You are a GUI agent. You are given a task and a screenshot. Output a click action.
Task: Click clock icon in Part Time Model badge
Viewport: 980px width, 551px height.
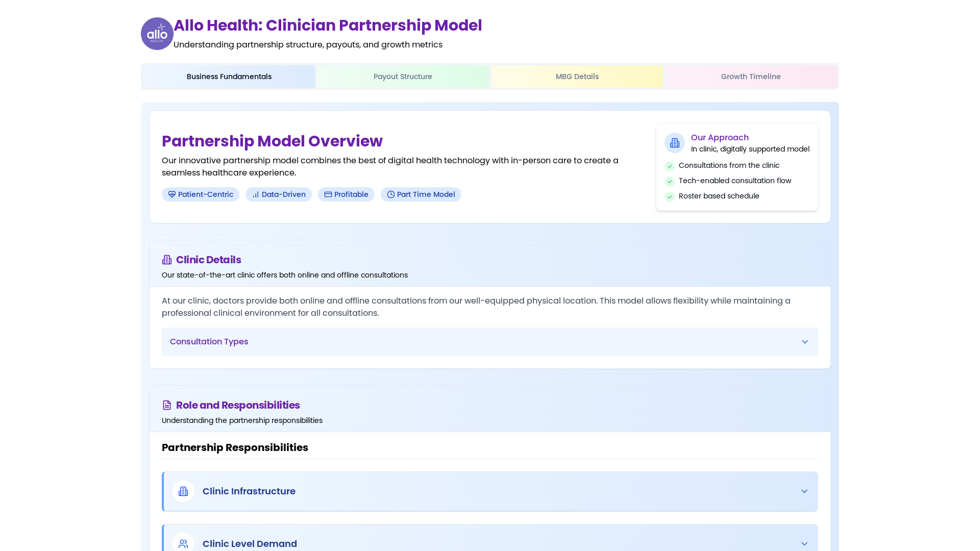[x=391, y=194]
